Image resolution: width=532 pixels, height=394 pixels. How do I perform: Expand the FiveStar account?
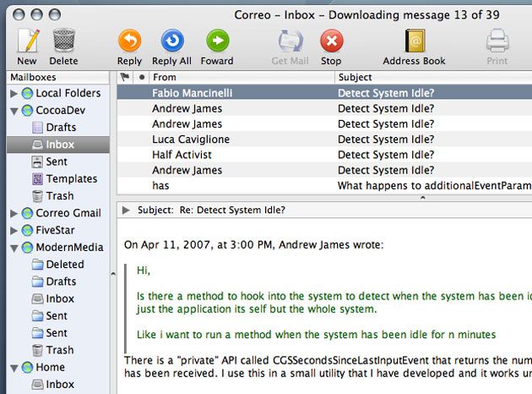coord(14,230)
